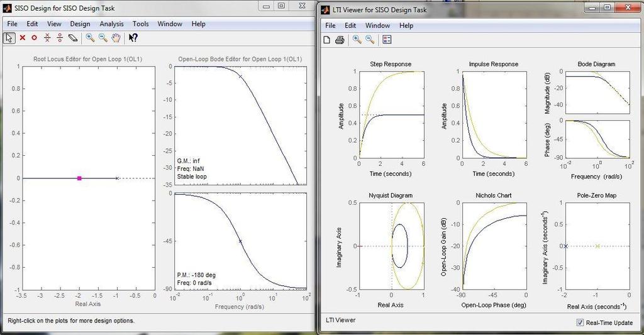The width and height of the screenshot is (644, 335).
Task: Minimize the SISO Design window
Action: tap(267, 6)
